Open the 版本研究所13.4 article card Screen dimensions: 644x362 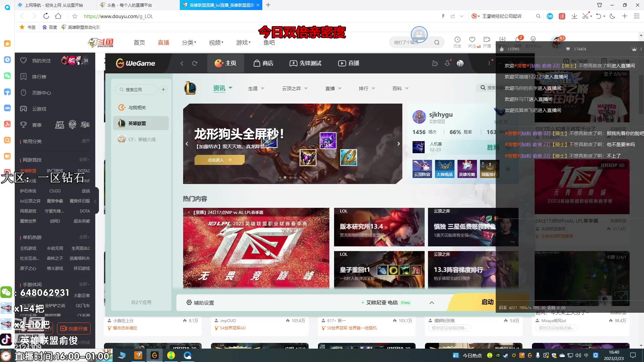click(379, 227)
